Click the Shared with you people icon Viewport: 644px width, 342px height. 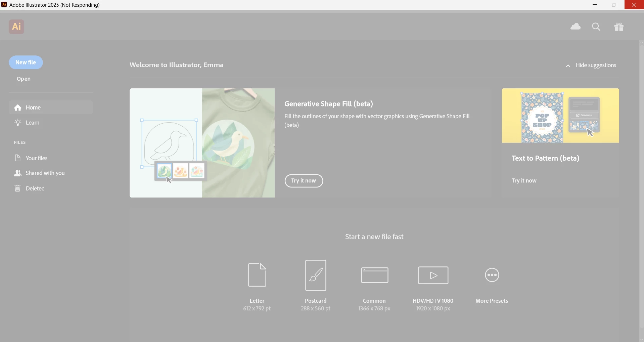pyautogui.click(x=18, y=173)
